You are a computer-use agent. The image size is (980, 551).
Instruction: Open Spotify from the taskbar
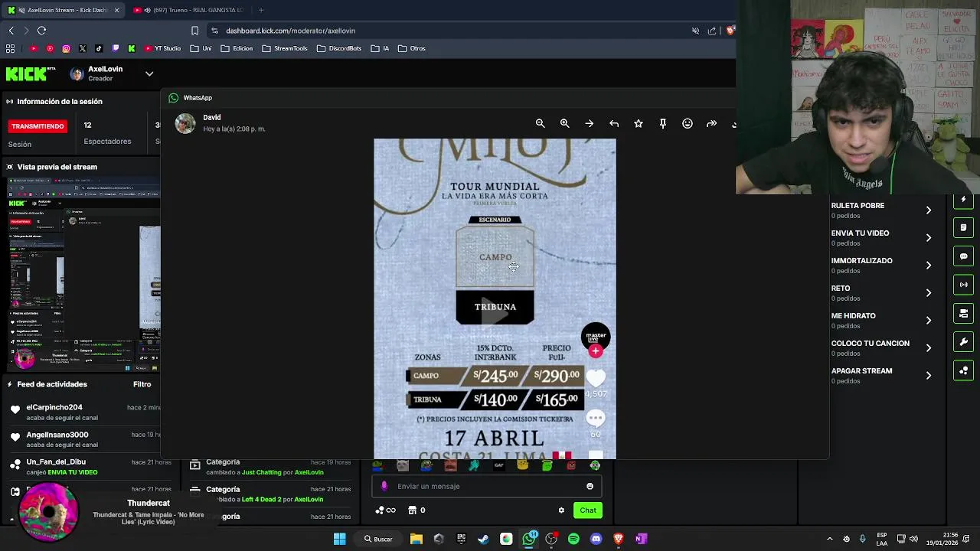coord(573,539)
